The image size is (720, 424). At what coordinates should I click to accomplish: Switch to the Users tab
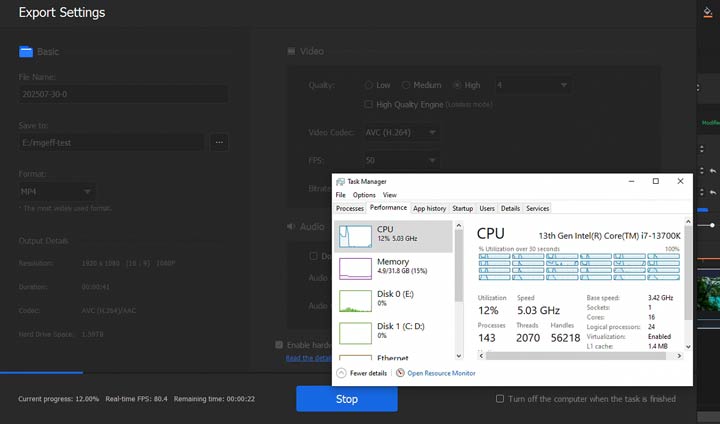coord(487,209)
